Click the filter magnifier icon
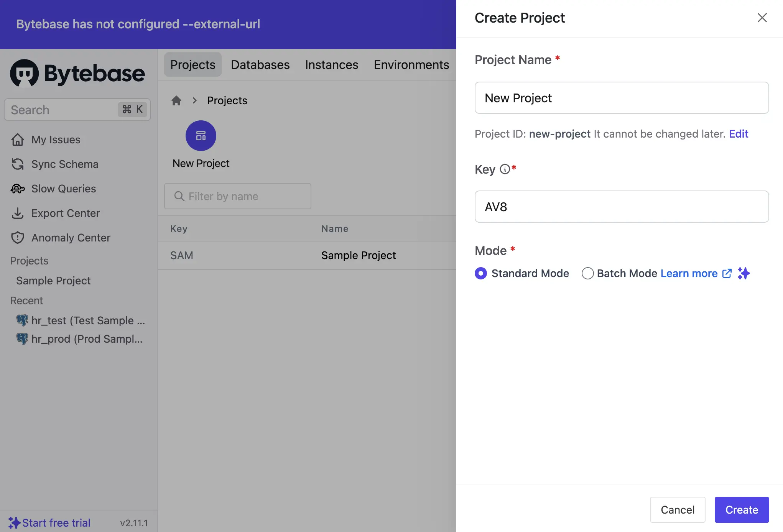The height and width of the screenshot is (532, 783). pyautogui.click(x=179, y=196)
